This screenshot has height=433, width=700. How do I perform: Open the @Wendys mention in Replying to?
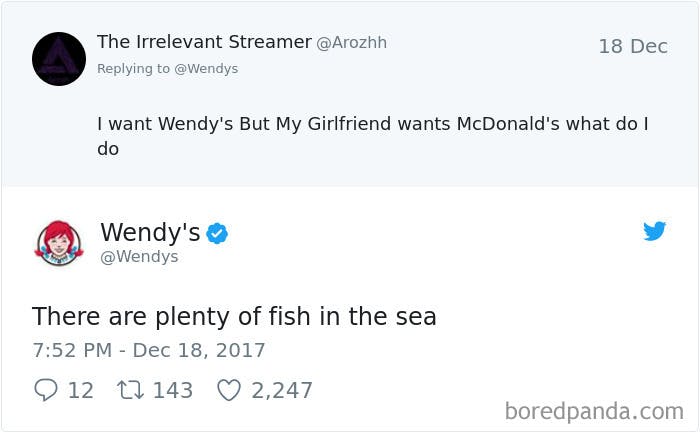pyautogui.click(x=206, y=69)
